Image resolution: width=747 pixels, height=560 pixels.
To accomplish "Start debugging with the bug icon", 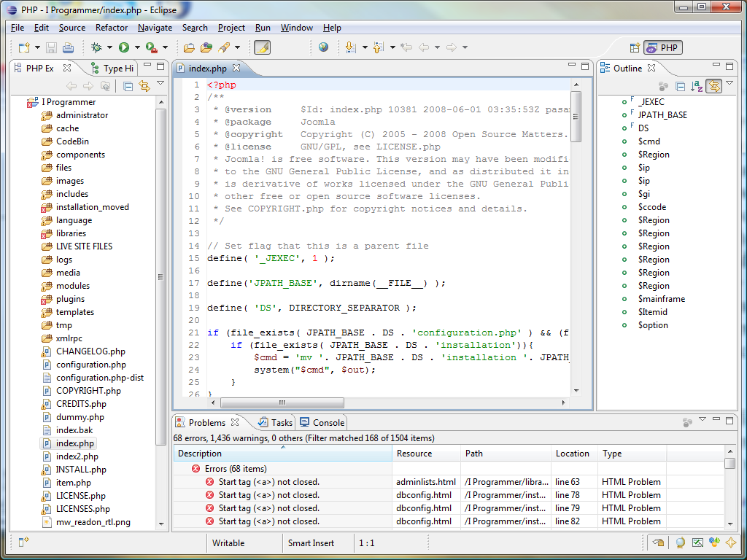I will click(x=97, y=47).
